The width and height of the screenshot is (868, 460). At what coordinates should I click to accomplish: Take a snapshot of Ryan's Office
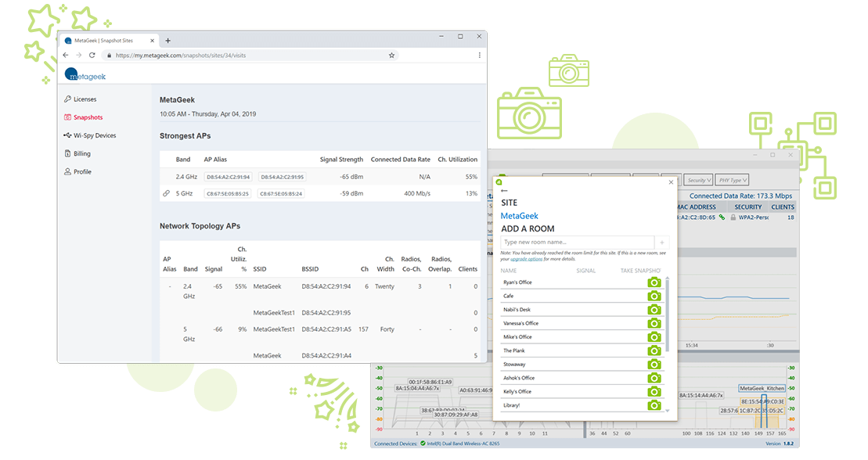point(654,282)
